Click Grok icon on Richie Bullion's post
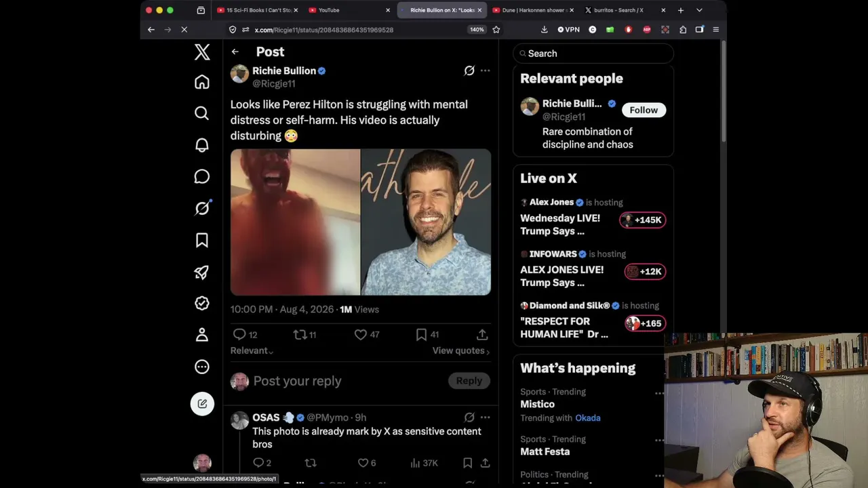The width and height of the screenshot is (868, 488). 469,70
